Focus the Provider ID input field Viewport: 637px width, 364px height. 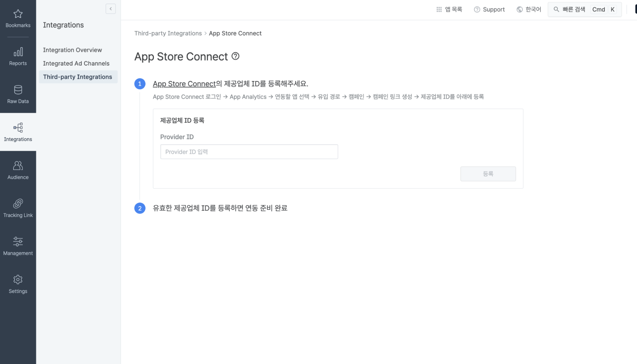point(249,152)
